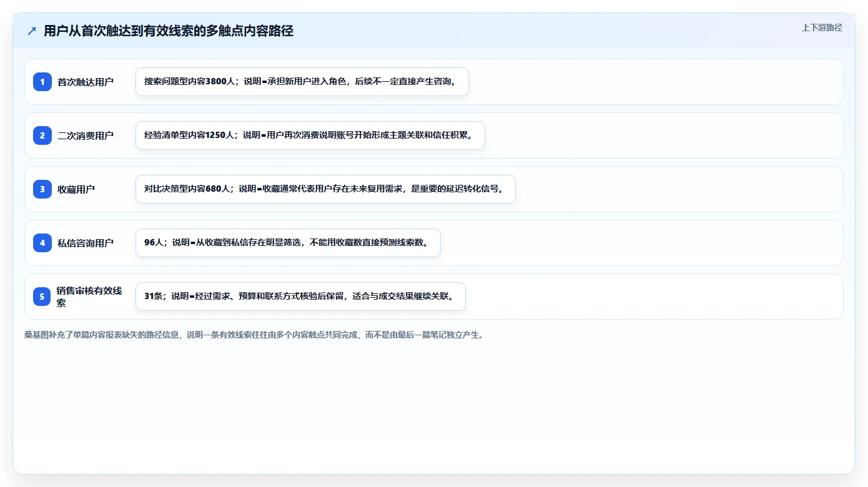Select the 首次触达用户 step label
This screenshot has width=868, height=487.
86,82
